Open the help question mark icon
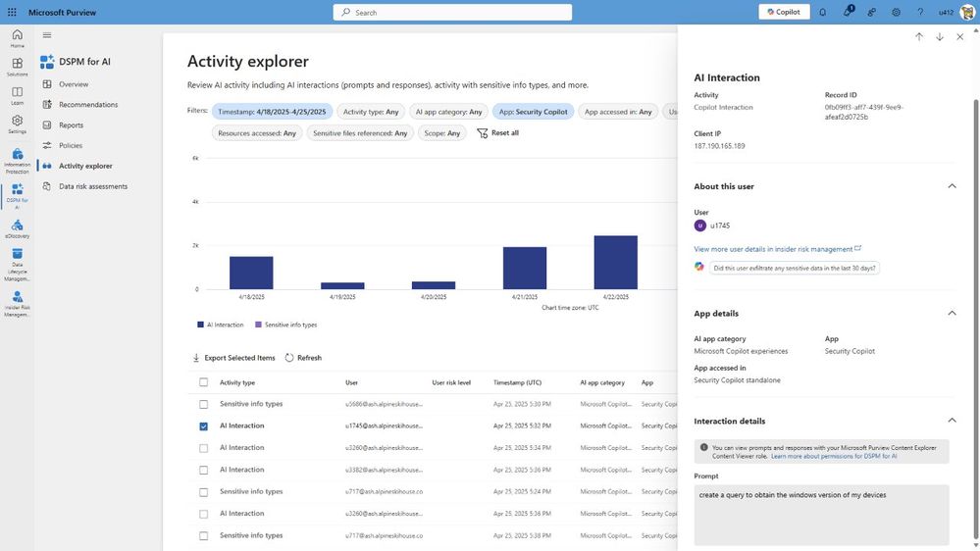Screen dimensions: 980x551 [920, 12]
